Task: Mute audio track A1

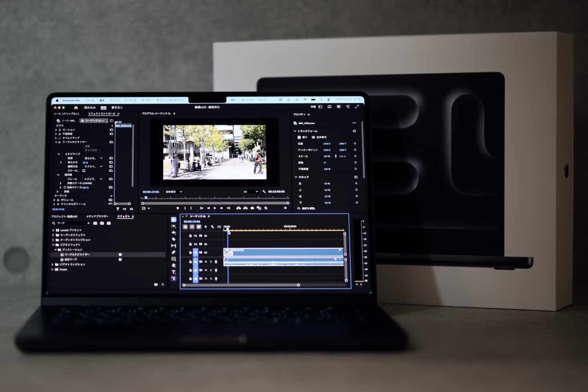Action: (206, 262)
